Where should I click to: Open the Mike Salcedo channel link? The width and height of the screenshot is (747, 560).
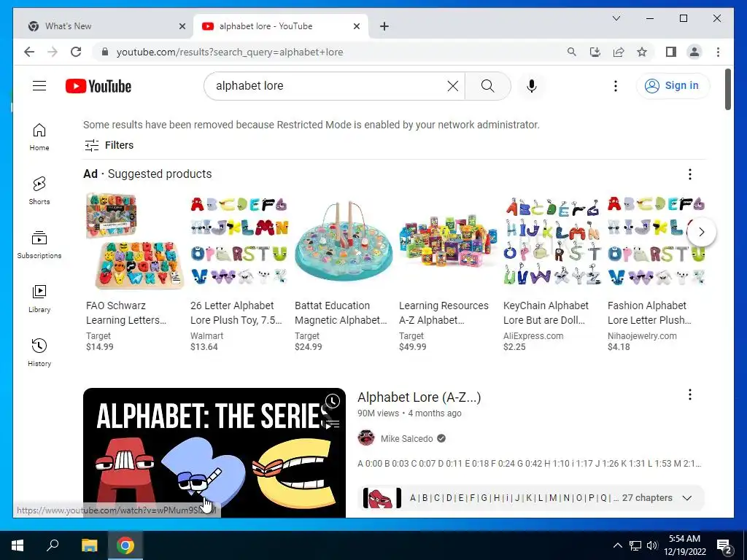406,438
